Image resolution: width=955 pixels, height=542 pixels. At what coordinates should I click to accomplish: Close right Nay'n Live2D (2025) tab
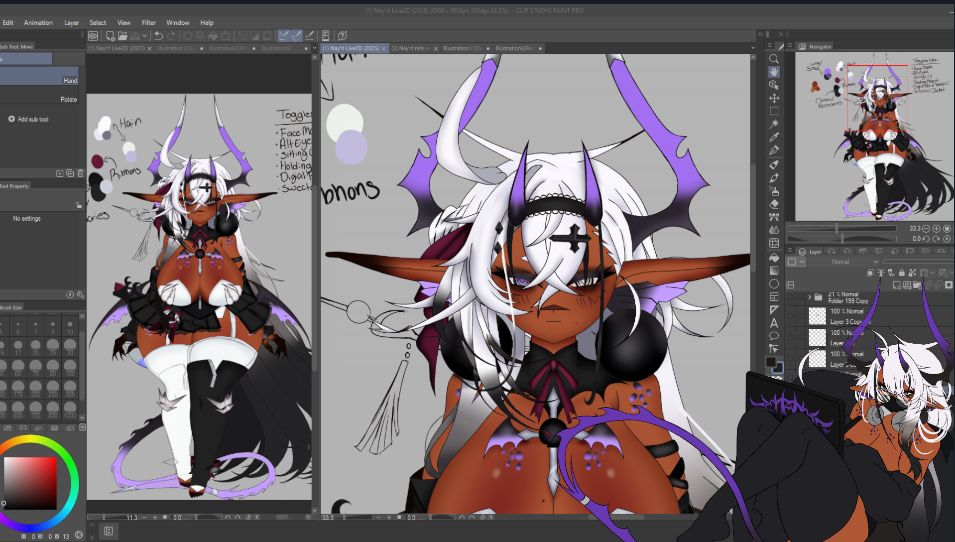click(384, 48)
